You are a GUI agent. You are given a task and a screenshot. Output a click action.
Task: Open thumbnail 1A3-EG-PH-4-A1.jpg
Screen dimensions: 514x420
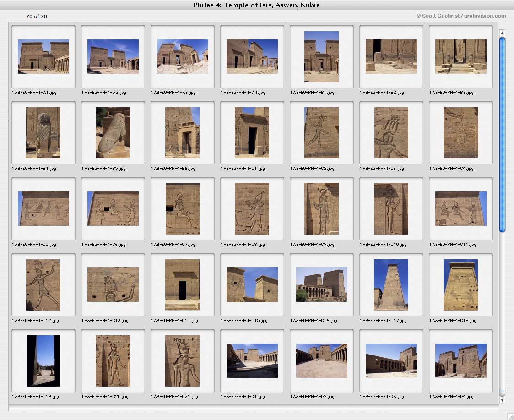pos(43,56)
